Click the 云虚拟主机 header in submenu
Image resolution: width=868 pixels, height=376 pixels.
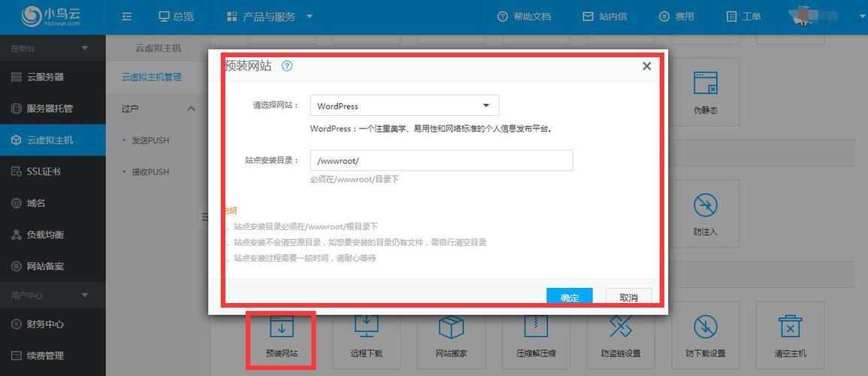coord(158,48)
